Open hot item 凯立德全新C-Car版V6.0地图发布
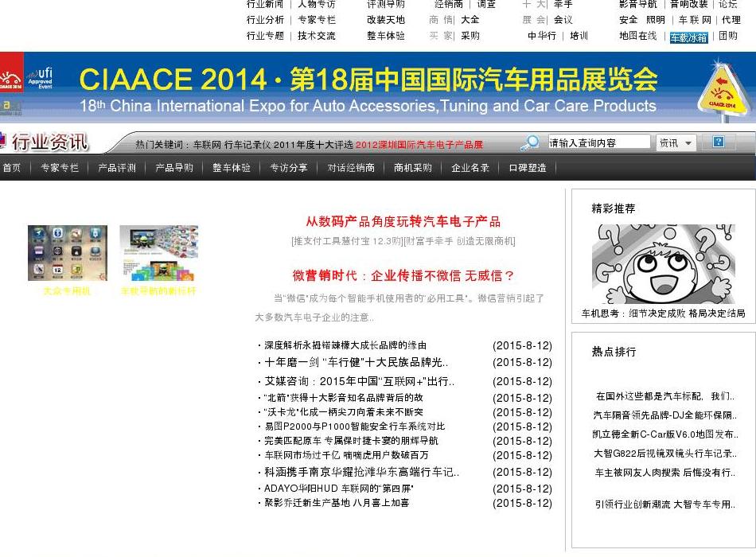This screenshot has width=756, height=557. (x=665, y=434)
